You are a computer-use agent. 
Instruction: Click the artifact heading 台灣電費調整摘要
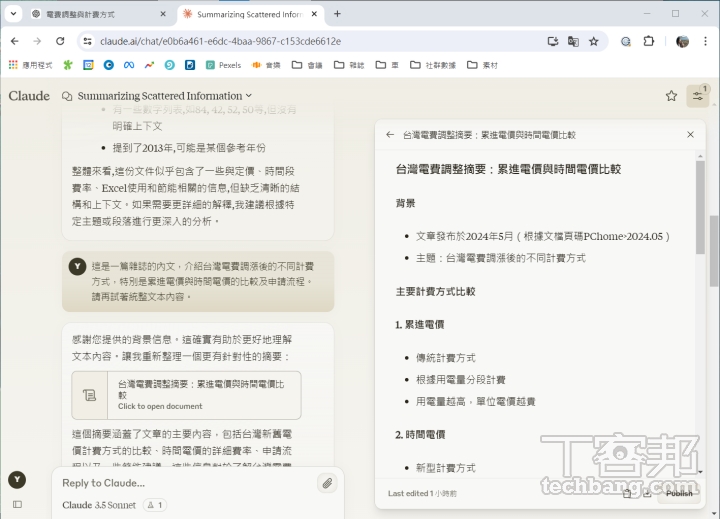[508, 169]
